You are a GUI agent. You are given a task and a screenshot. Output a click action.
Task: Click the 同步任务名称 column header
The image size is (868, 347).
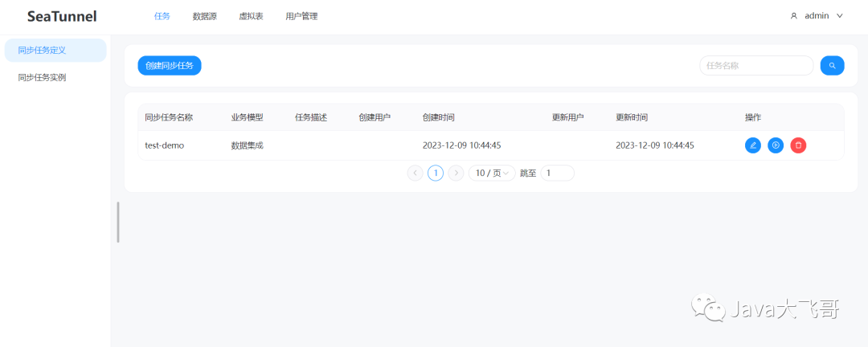coord(169,117)
